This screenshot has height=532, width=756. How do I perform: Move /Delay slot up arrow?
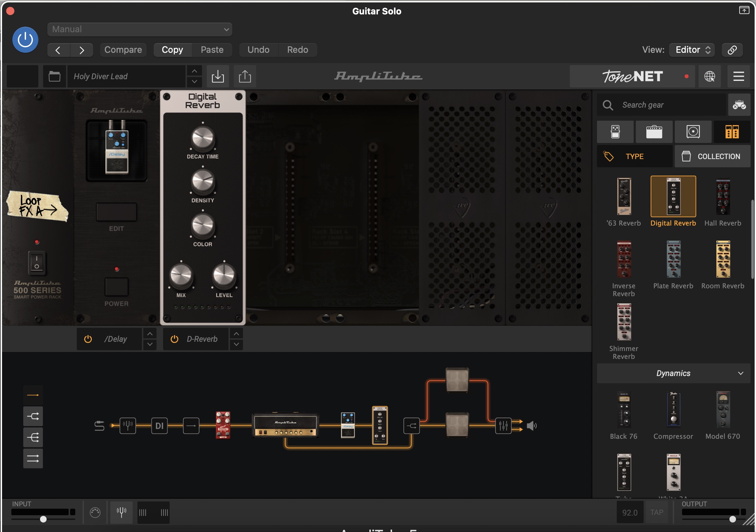tap(150, 334)
